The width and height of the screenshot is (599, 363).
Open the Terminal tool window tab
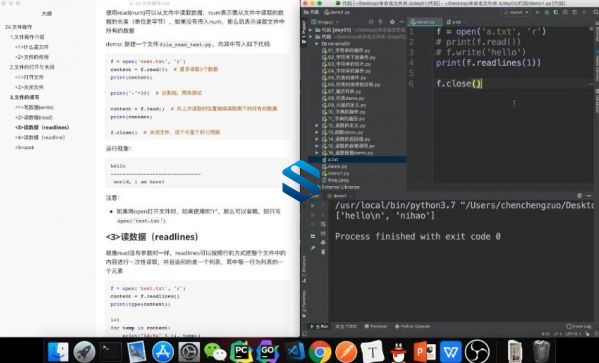click(376, 326)
